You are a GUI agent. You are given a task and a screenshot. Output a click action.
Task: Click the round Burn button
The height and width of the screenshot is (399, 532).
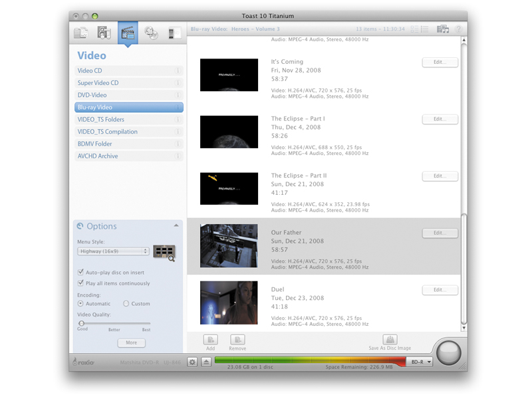point(448,354)
